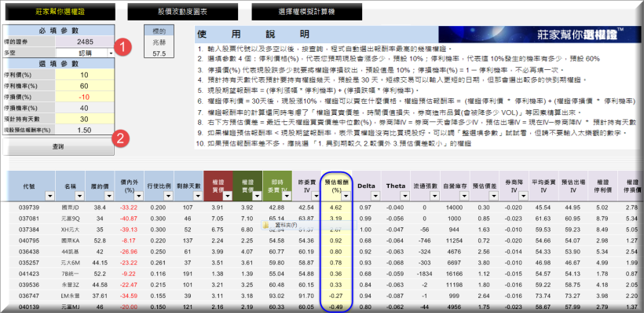
Task: Open the 權證賣價 column filter arrow
Action: coord(258,197)
